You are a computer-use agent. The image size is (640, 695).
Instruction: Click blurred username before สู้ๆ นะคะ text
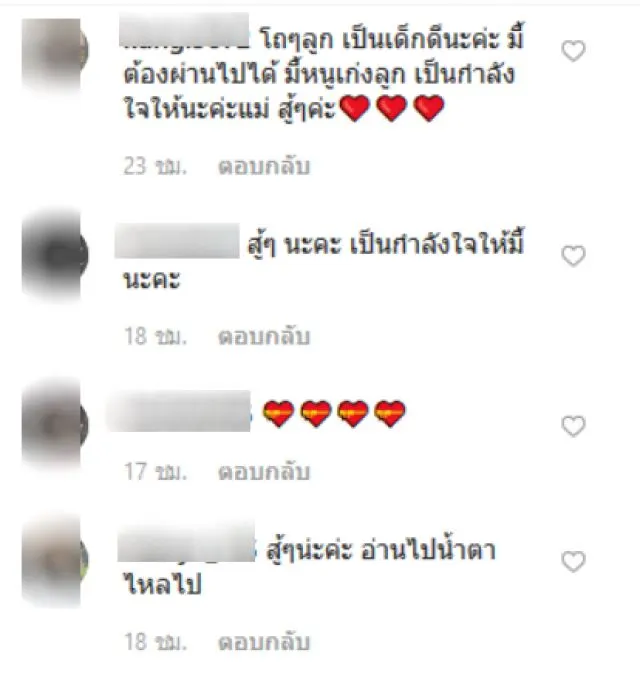(177, 241)
